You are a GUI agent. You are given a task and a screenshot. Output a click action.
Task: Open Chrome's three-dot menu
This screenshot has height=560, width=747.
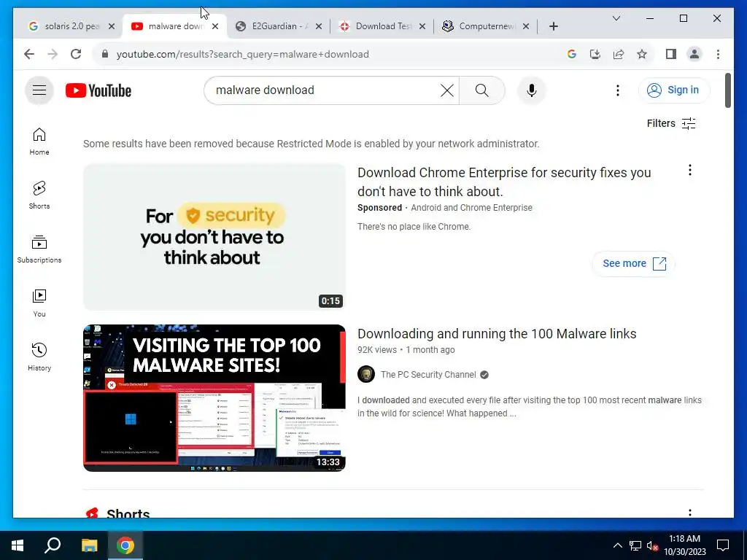click(718, 54)
